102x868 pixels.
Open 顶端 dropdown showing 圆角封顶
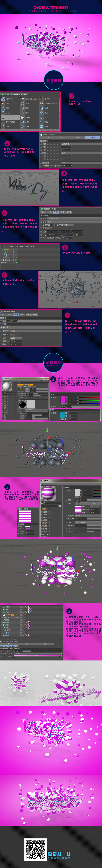[81, 144]
